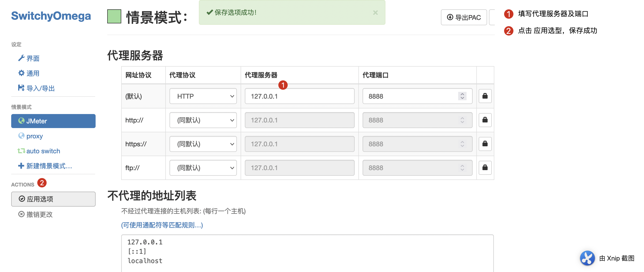644x272 pixels.
Task: Dismiss the 保存选项成功 notification
Action: [375, 13]
